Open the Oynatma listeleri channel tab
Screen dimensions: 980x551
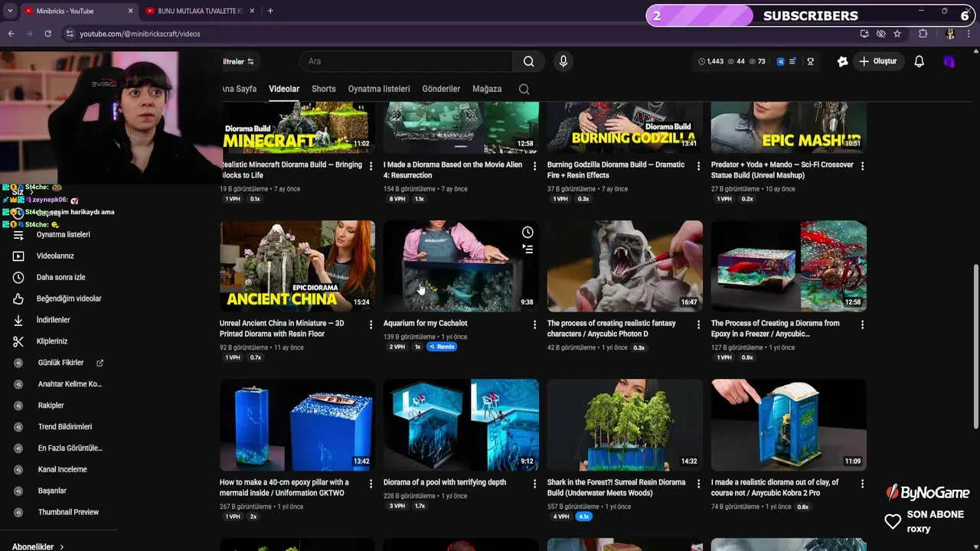(379, 89)
